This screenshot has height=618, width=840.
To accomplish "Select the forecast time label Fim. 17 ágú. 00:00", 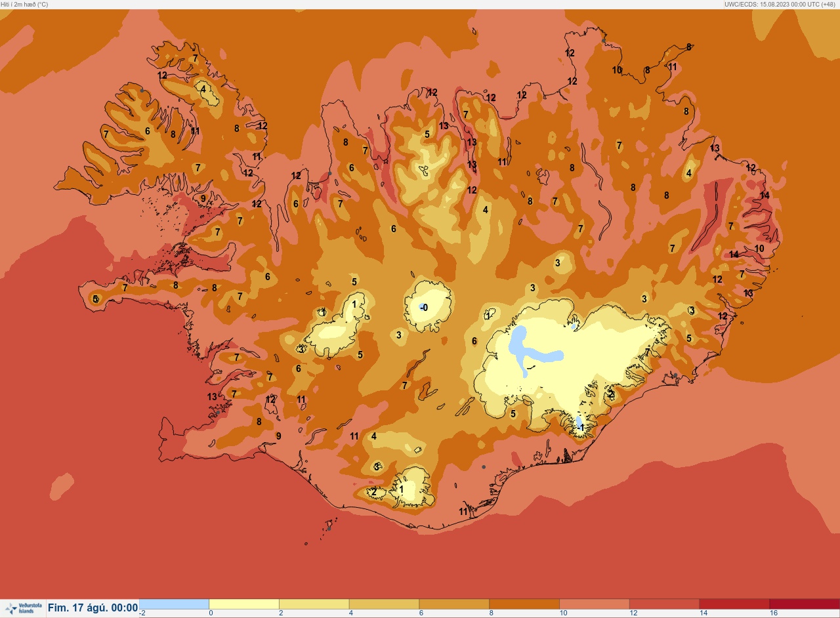I will 93,608.
